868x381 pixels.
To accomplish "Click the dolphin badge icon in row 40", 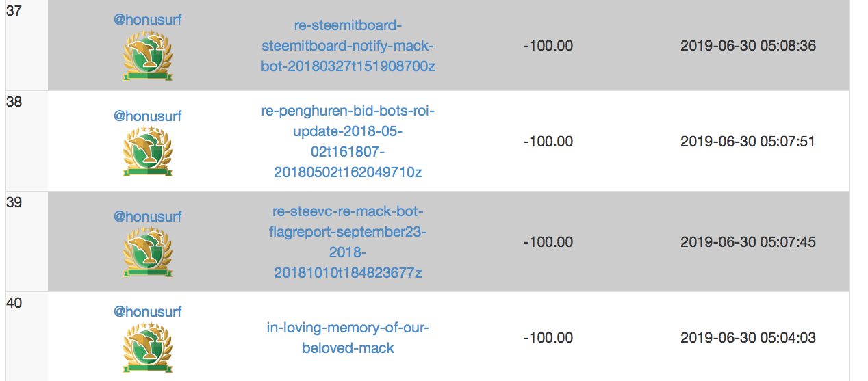I will (x=147, y=347).
